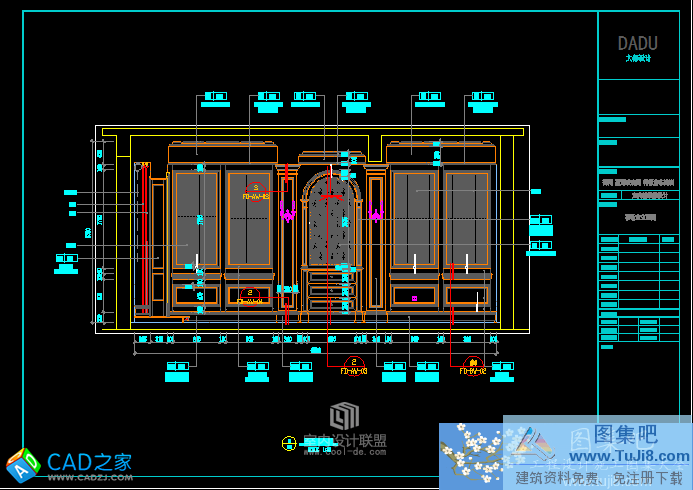Click the left magenta wall sconce
Viewport: 693px width, 490px height.
pyautogui.click(x=288, y=213)
